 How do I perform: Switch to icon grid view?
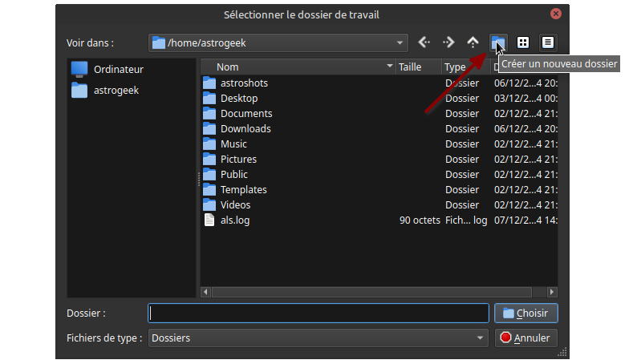(x=523, y=42)
